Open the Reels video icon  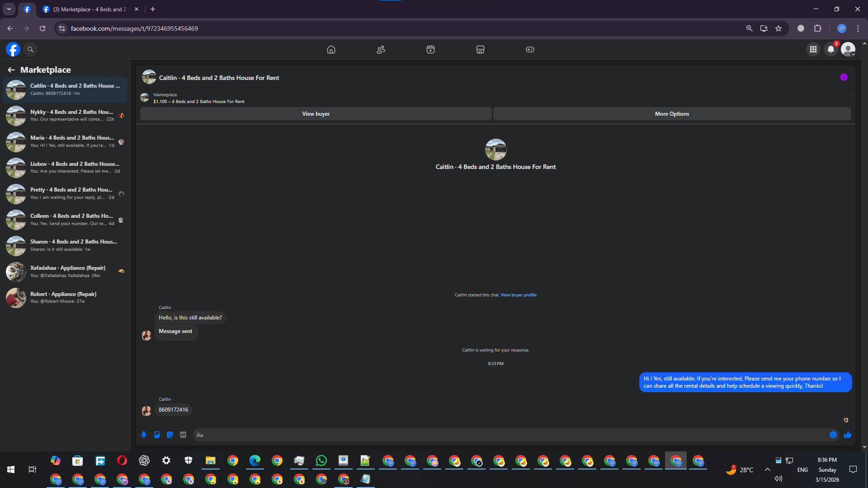pos(430,49)
